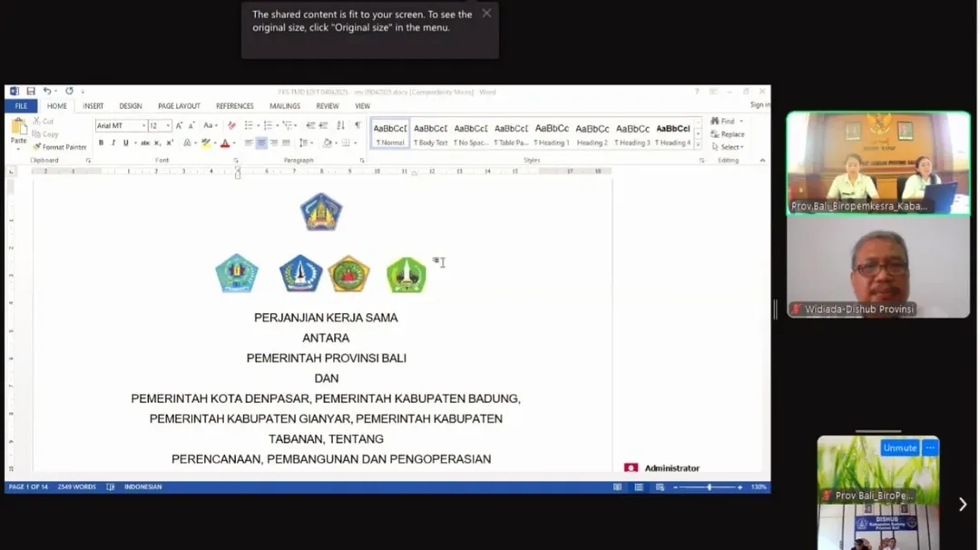Open more options on Prov Bali video tile
Image resolution: width=980 pixels, height=550 pixels.
tap(930, 447)
